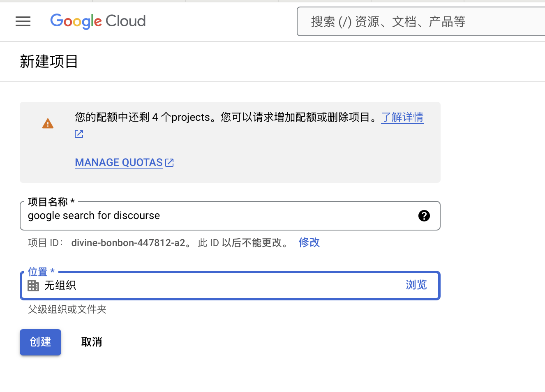Click the external link icon after 了解详情

pyautogui.click(x=79, y=134)
